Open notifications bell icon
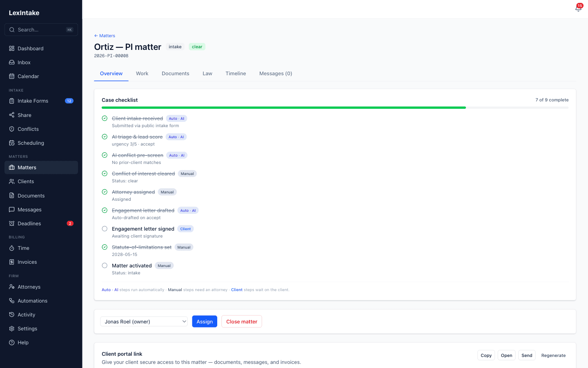 tap(578, 9)
